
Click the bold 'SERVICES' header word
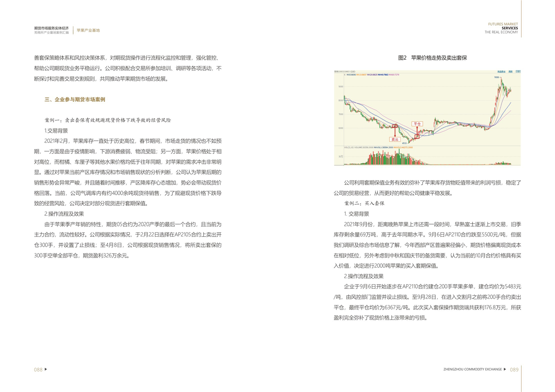[510, 28]
